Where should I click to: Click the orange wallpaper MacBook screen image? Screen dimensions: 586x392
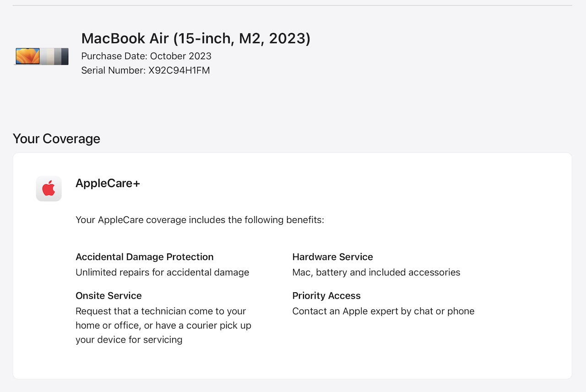pos(27,56)
